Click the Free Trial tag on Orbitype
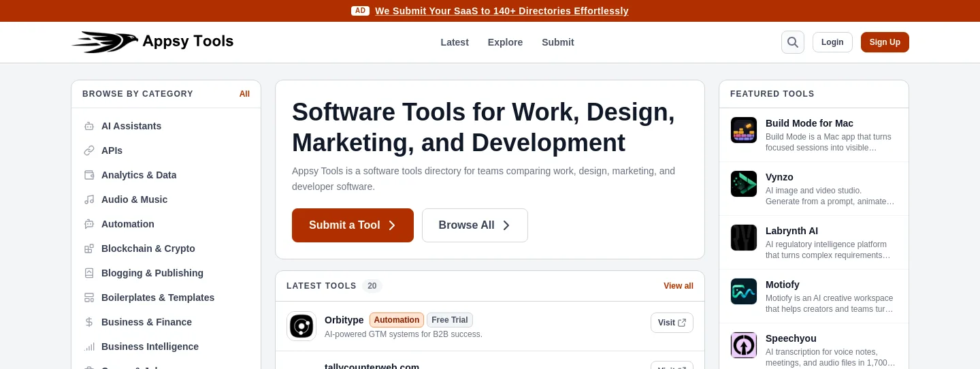Screen dimensions: 980x369 pos(450,320)
